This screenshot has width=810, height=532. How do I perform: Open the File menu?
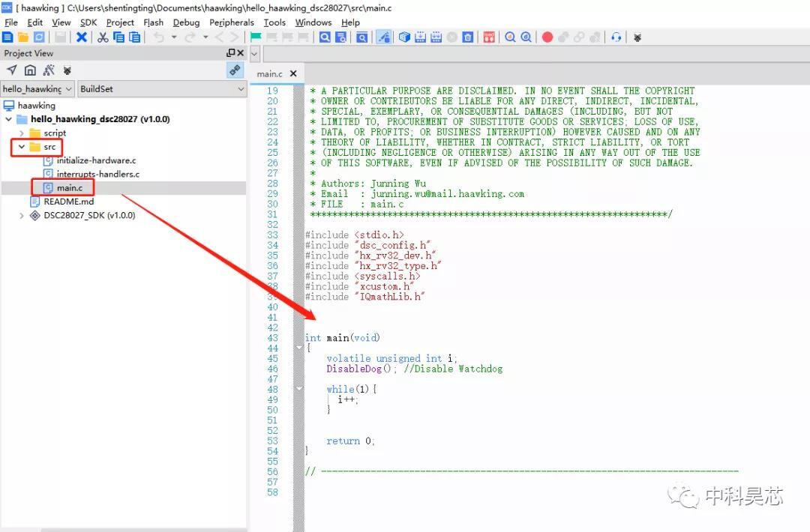(10, 22)
